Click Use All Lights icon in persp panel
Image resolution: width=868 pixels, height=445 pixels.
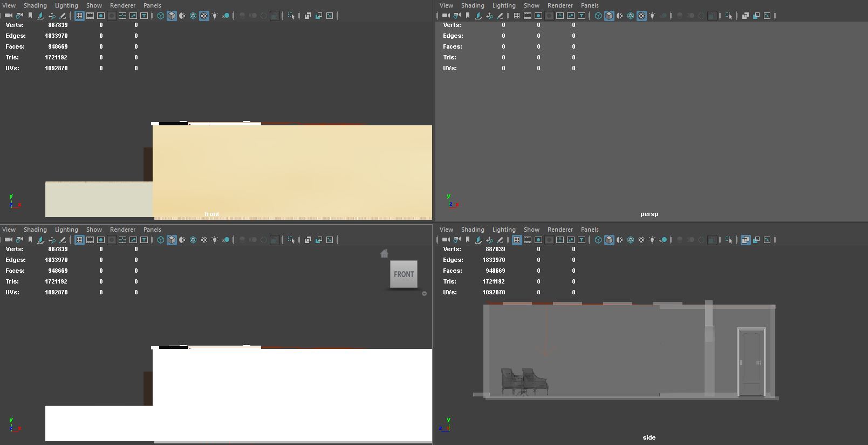[x=652, y=16]
